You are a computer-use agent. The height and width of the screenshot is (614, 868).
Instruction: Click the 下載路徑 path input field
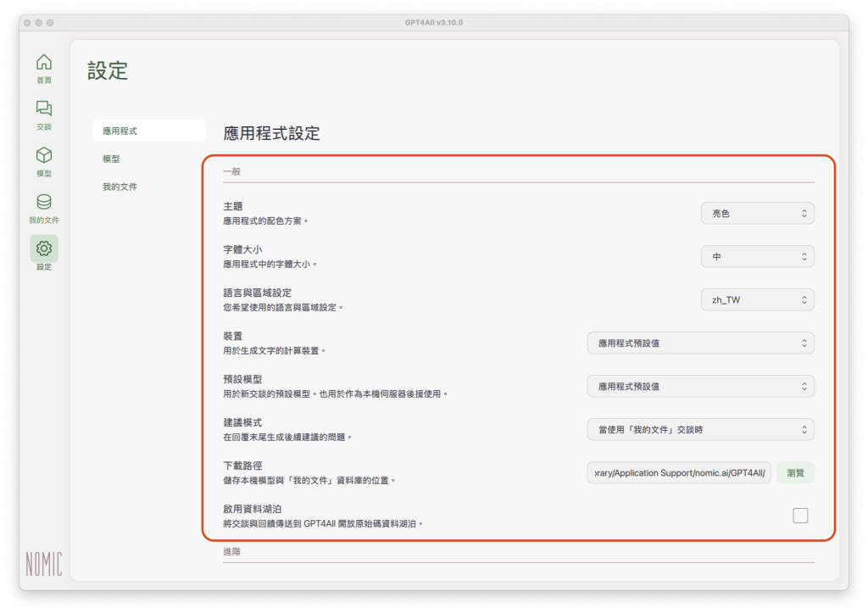pos(678,473)
